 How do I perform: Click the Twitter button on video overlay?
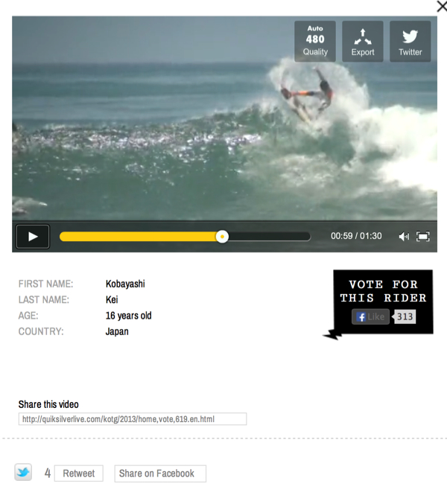[x=410, y=41]
